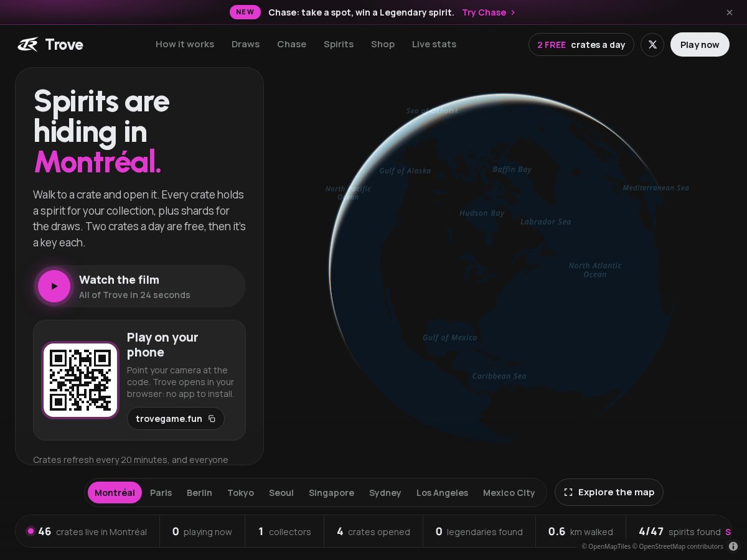
Task: Click the Gulf of Alaska label
Action: 405,170
